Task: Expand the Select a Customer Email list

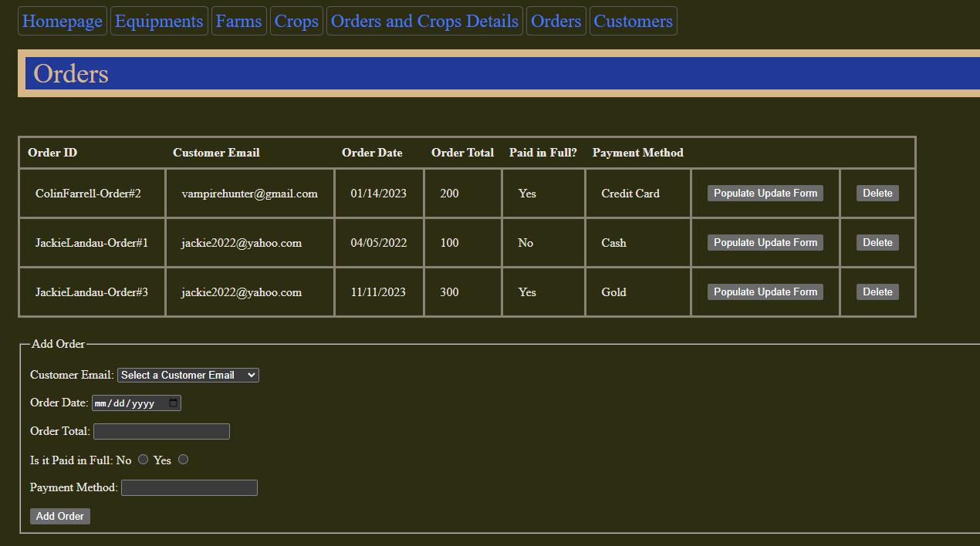Action: [188, 375]
